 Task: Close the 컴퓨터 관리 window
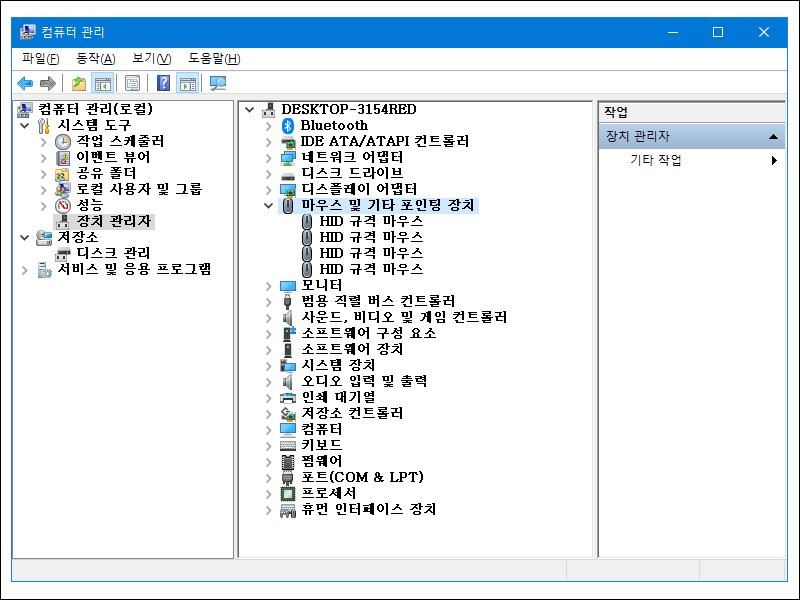[764, 32]
